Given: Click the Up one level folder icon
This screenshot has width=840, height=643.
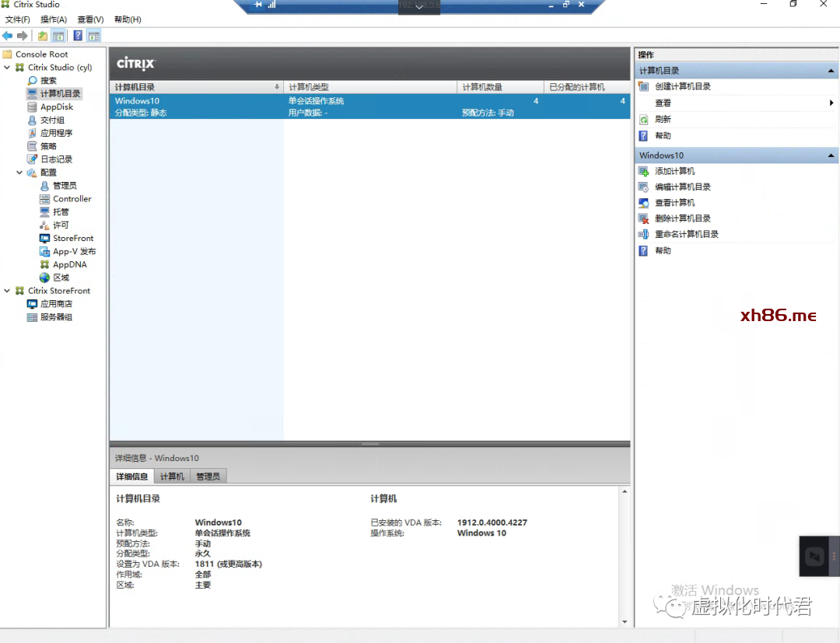Looking at the screenshot, I should pos(42,36).
